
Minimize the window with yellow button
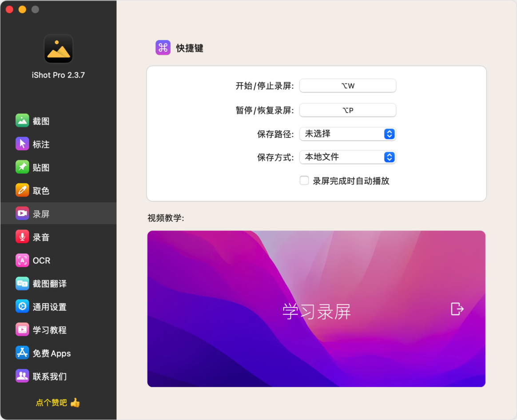tap(22, 9)
